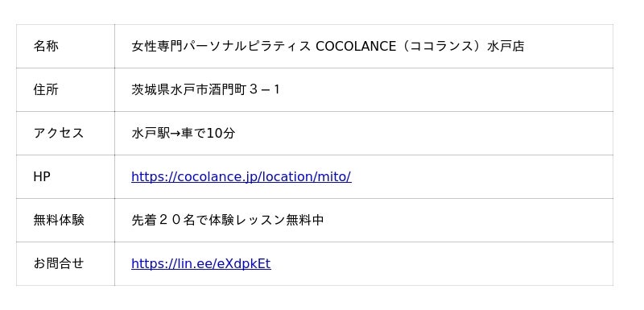Click the アクセス row label

58,133
